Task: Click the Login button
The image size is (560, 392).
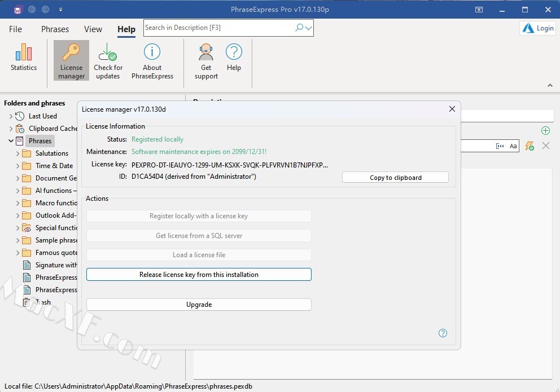Action: point(538,28)
